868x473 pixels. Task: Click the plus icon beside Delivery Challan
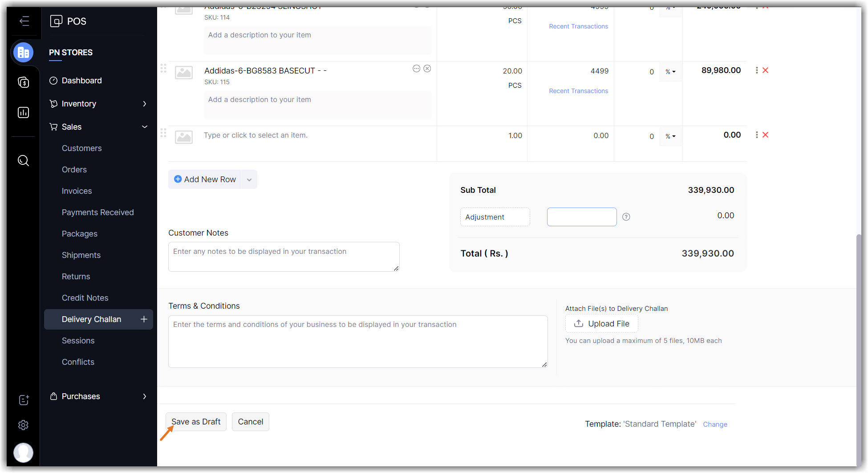point(144,319)
